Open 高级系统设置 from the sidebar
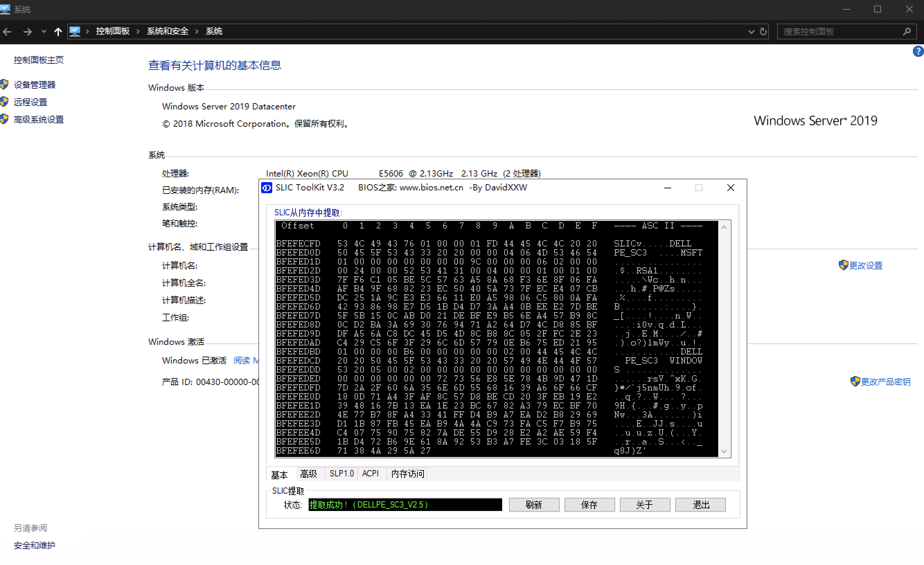 pyautogui.click(x=39, y=119)
